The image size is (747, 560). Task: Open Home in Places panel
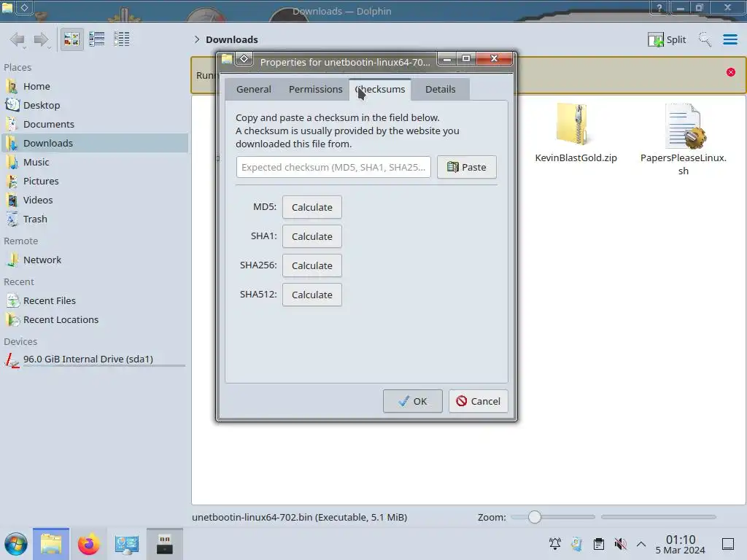click(94, 86)
